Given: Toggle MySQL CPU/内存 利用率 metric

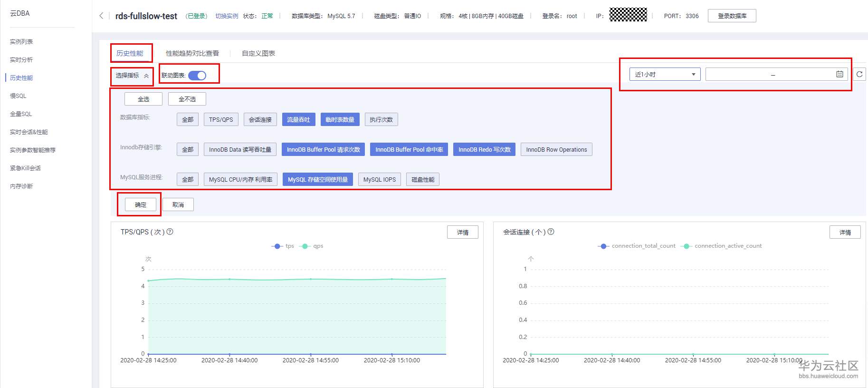Looking at the screenshot, I should click(x=240, y=179).
